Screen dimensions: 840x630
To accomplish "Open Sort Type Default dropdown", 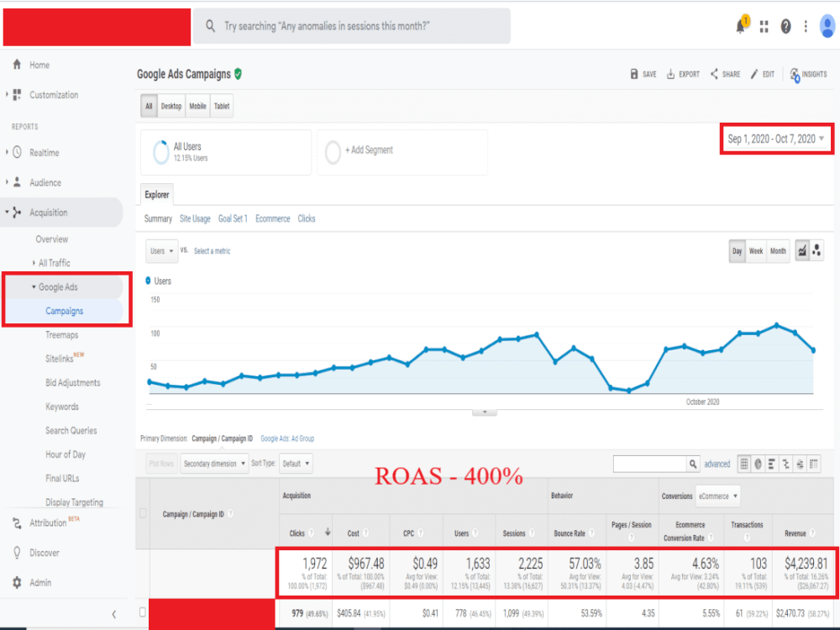I will tap(296, 464).
